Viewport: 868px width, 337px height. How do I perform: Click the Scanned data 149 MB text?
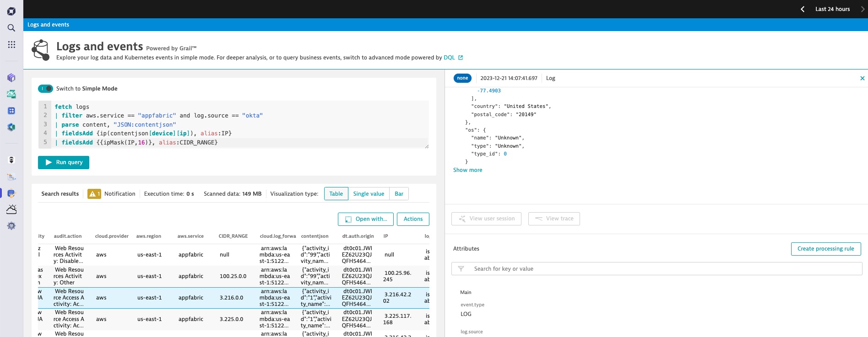pyautogui.click(x=233, y=194)
